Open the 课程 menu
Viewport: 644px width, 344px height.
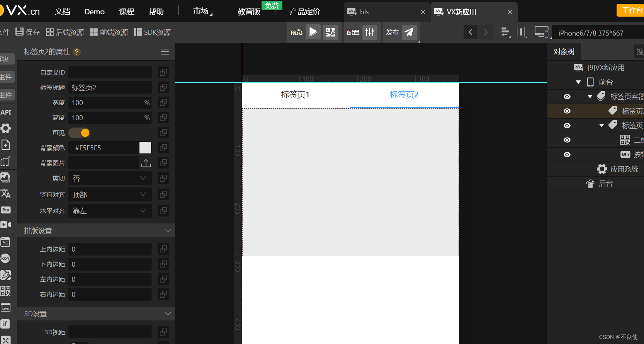click(127, 12)
